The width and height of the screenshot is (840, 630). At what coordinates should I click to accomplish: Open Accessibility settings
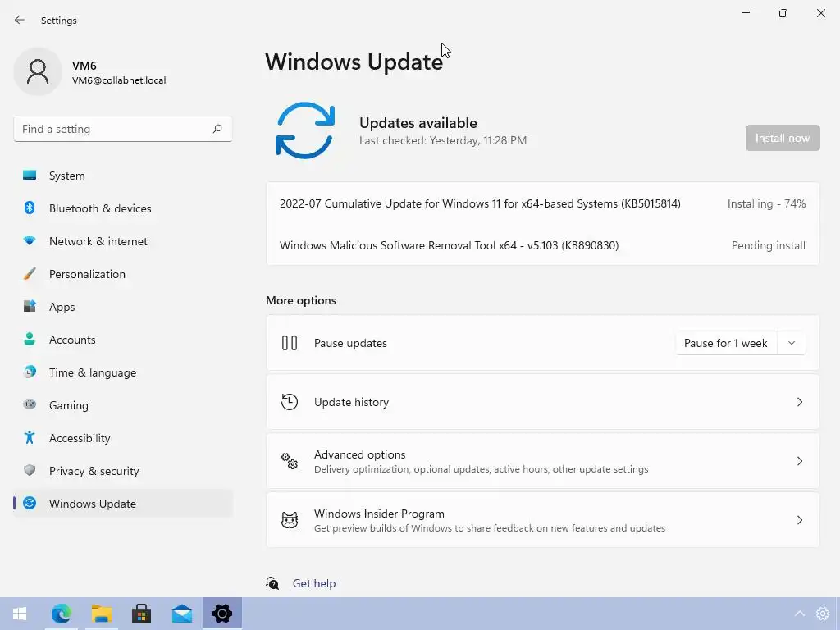[123, 438]
